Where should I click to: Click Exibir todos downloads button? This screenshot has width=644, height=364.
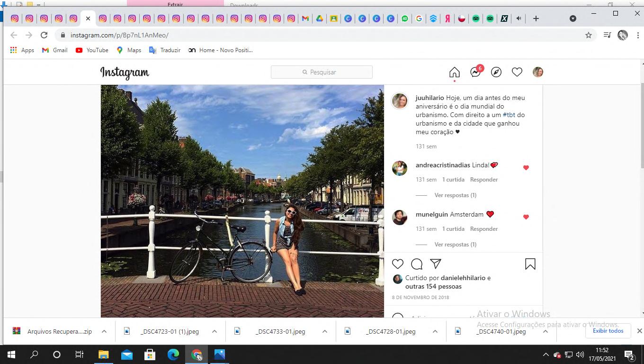point(608,331)
